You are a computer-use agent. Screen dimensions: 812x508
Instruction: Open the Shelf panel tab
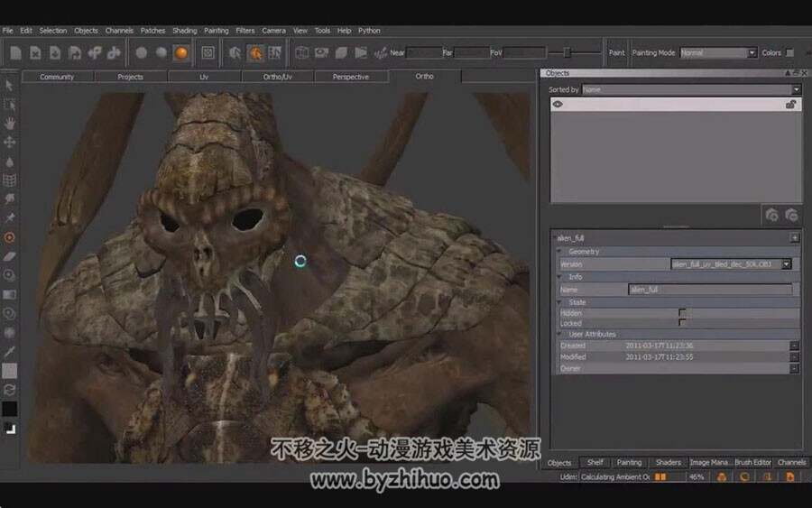pyautogui.click(x=595, y=462)
